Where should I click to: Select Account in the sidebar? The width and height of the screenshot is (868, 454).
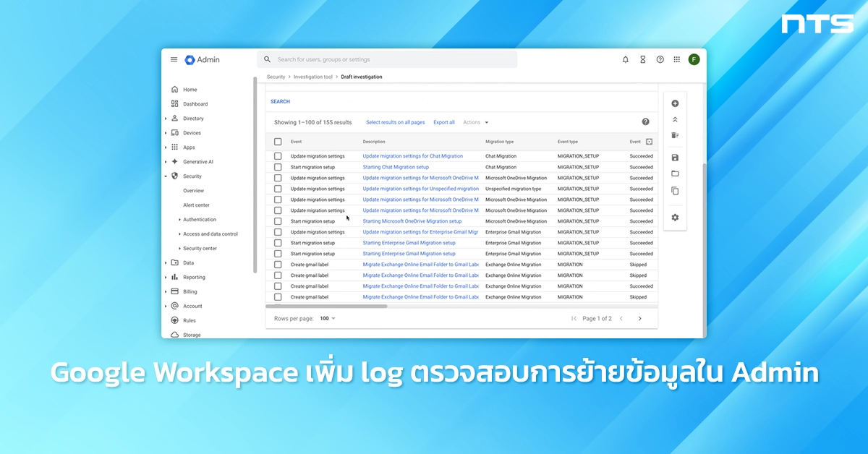[192, 307]
